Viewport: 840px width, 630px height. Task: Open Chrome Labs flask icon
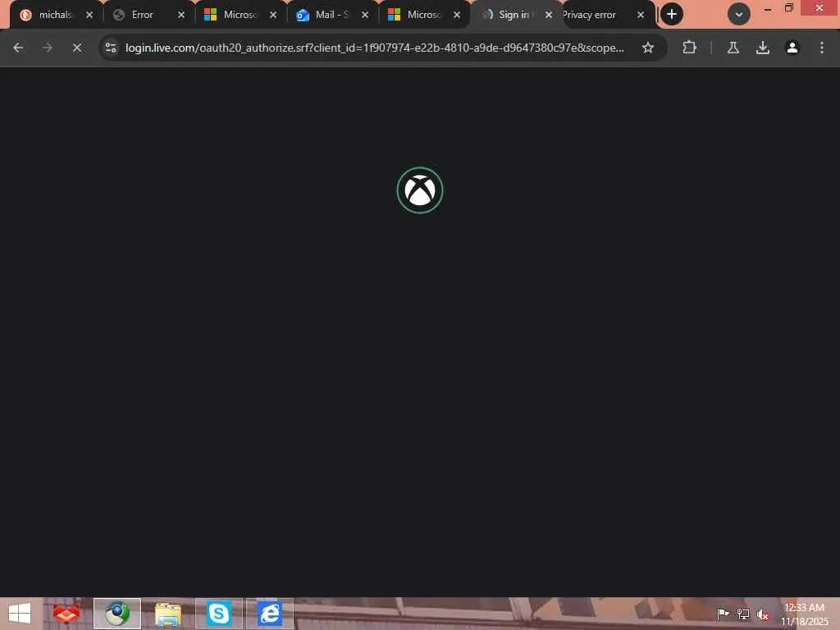733,48
